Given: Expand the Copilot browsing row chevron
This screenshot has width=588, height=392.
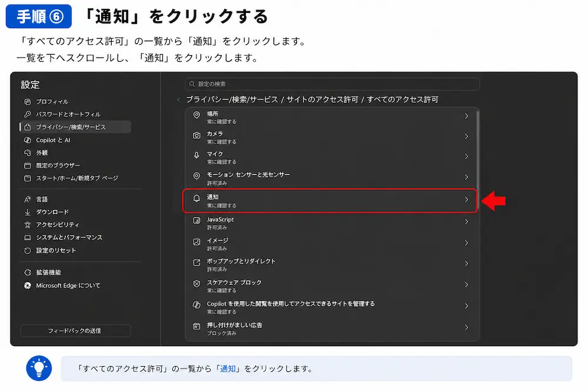Looking at the screenshot, I should pyautogui.click(x=466, y=306).
